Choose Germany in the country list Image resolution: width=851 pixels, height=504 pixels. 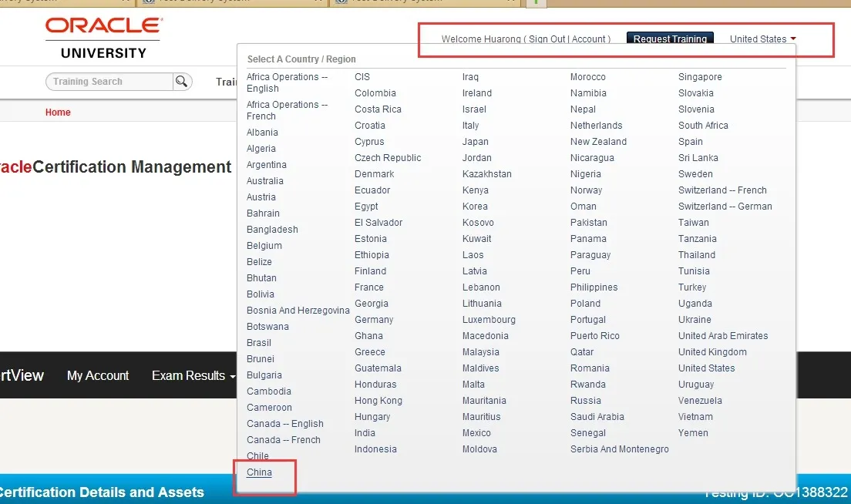pos(374,320)
